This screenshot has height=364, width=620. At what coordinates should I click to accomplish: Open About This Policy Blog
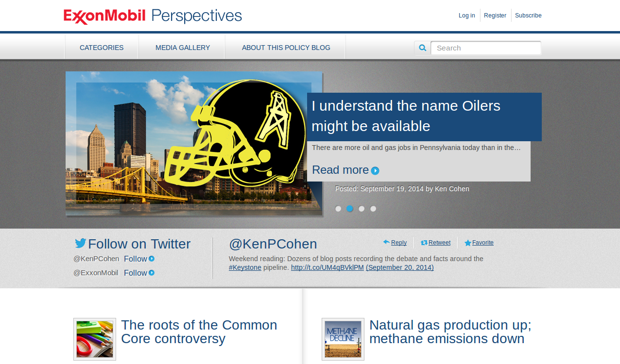[286, 48]
